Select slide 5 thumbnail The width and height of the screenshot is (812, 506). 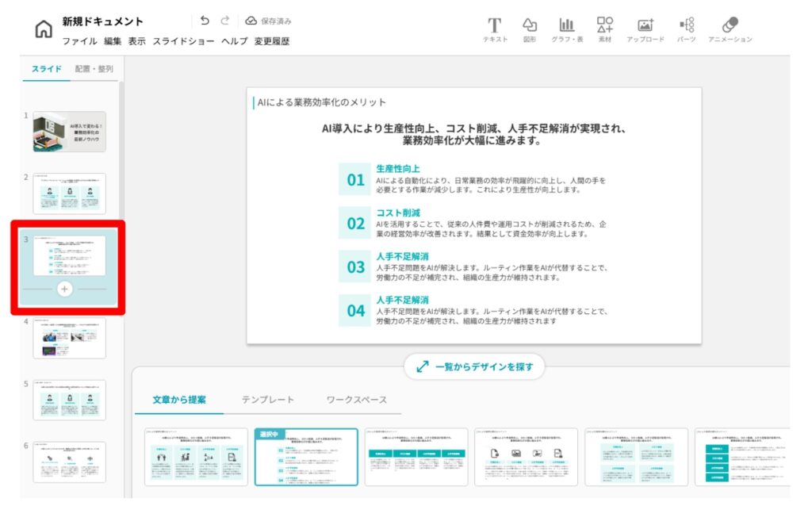pyautogui.click(x=69, y=400)
